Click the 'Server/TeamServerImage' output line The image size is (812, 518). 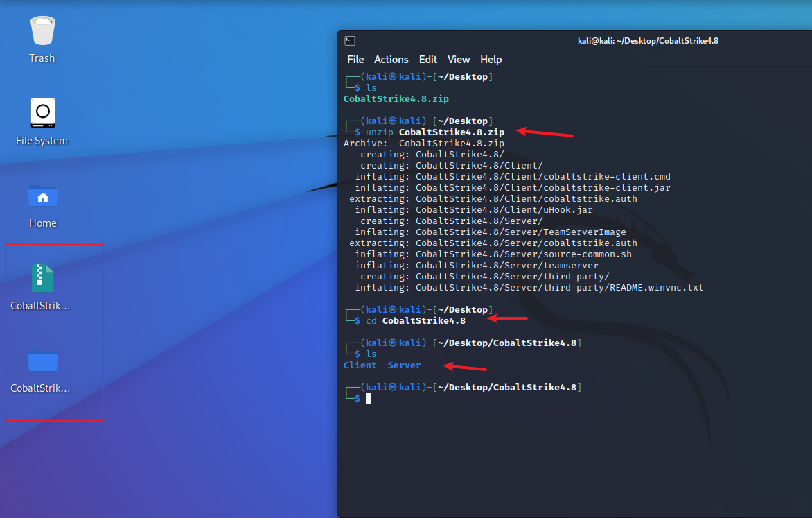(x=491, y=232)
